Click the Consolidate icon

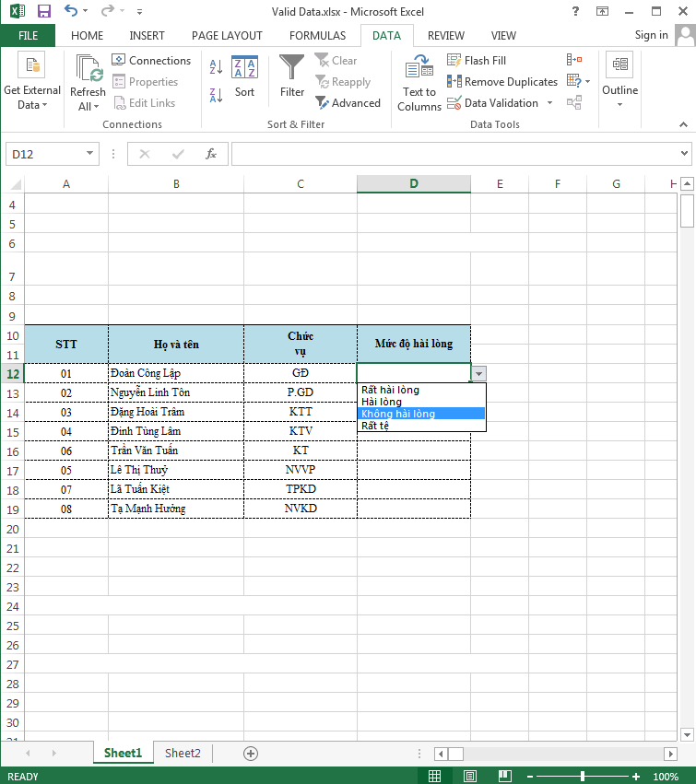click(574, 60)
